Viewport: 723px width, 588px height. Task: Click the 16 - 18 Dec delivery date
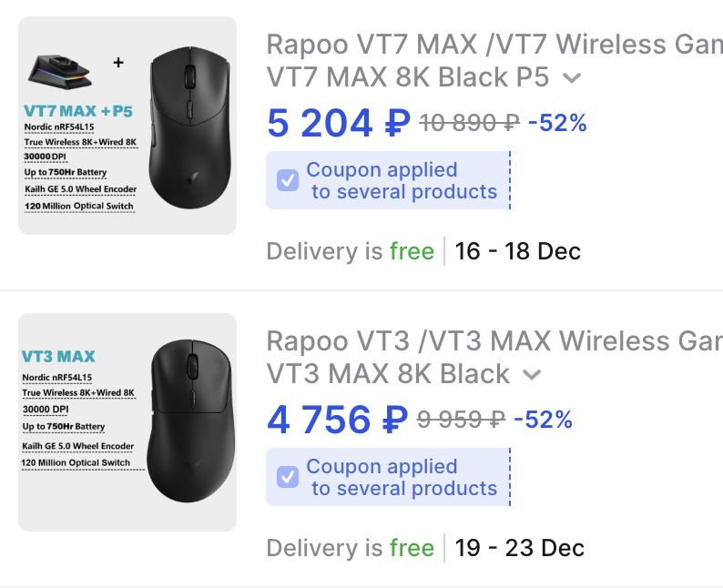click(517, 251)
